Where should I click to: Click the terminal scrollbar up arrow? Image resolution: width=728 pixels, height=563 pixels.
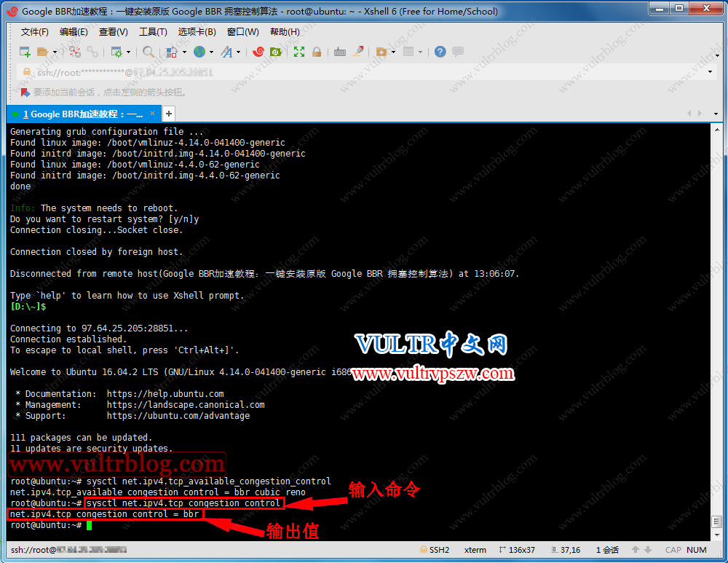click(717, 130)
